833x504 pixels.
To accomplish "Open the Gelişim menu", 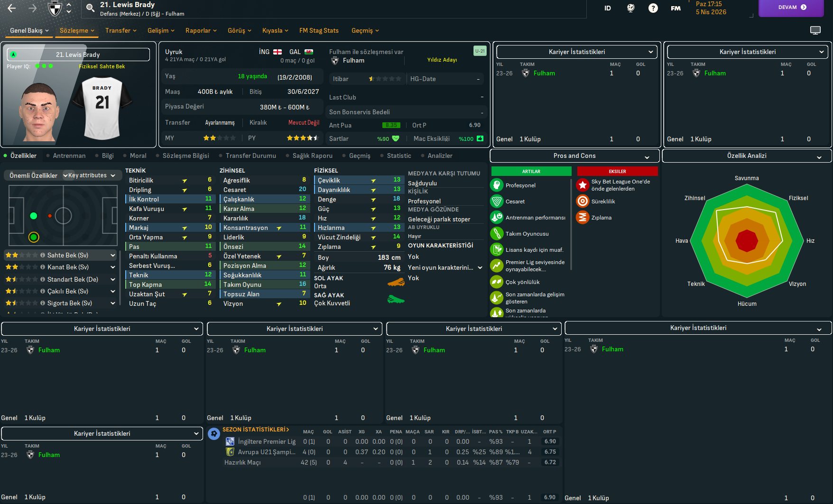I will (x=161, y=30).
